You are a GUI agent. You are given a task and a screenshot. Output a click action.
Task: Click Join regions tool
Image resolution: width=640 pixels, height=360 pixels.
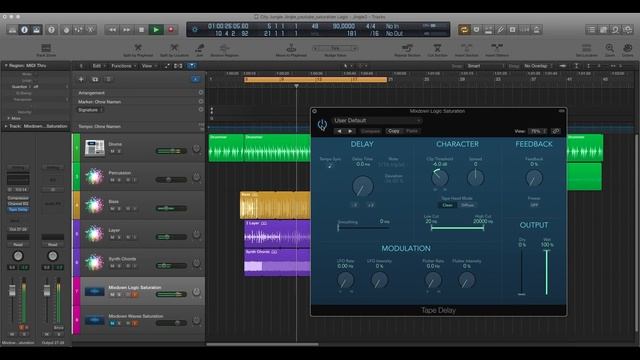click(200, 50)
